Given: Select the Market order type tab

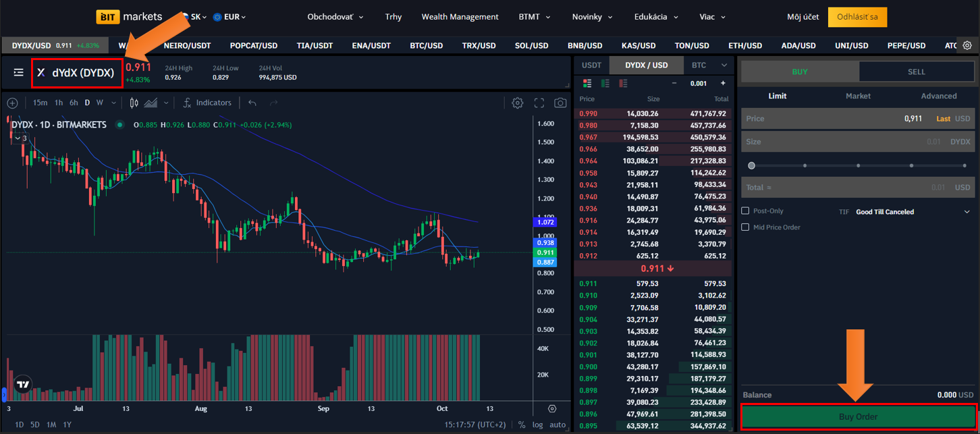Looking at the screenshot, I should (858, 96).
